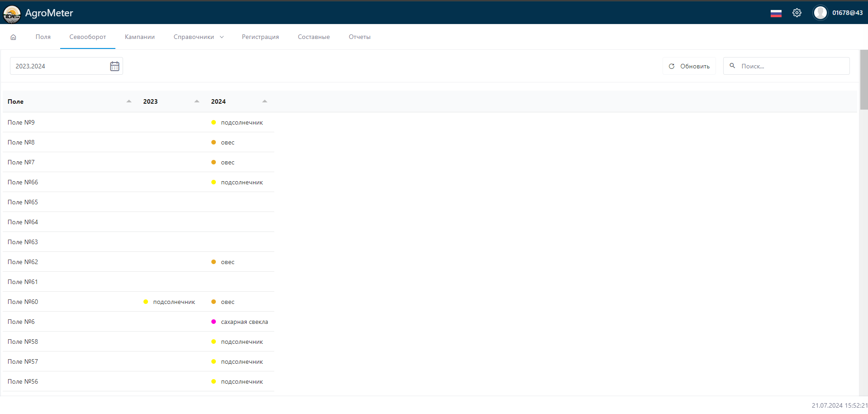
Task: Click the Russian flag language icon
Action: tap(776, 13)
